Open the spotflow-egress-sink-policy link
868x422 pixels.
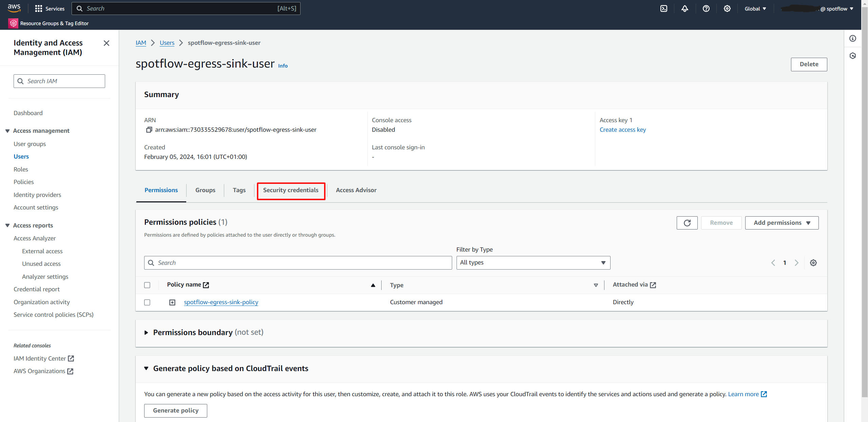(x=221, y=302)
